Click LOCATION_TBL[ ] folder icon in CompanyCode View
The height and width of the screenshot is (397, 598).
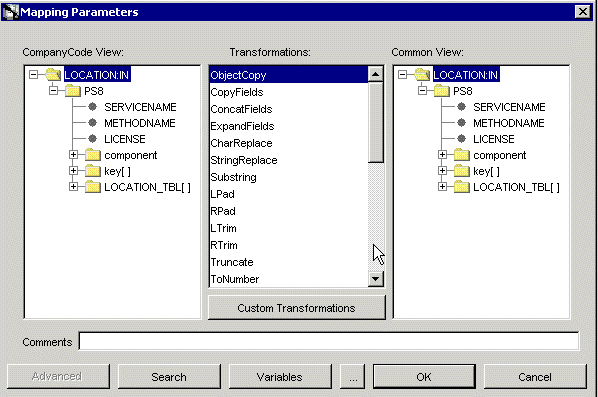tap(93, 187)
